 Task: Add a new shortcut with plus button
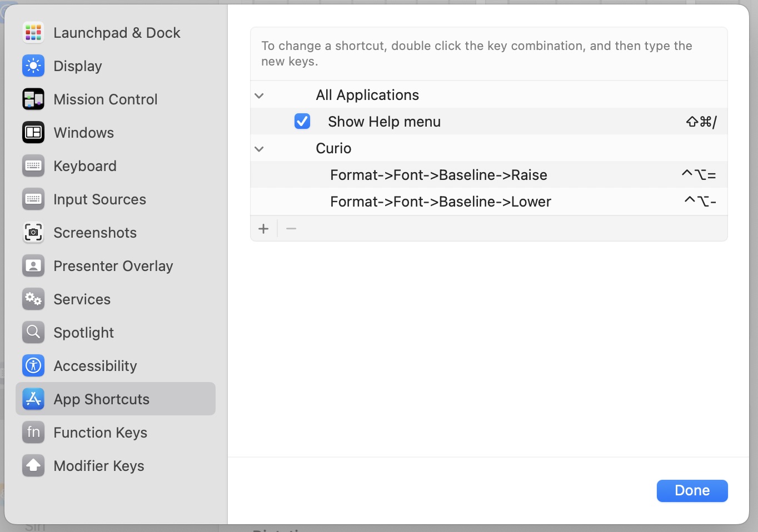click(x=263, y=228)
